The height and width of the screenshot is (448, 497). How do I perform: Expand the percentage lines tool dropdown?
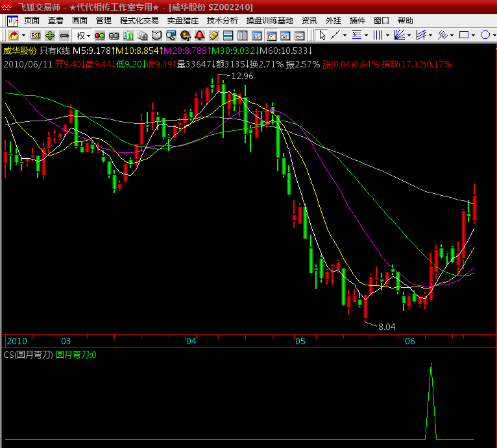pyautogui.click(x=366, y=35)
